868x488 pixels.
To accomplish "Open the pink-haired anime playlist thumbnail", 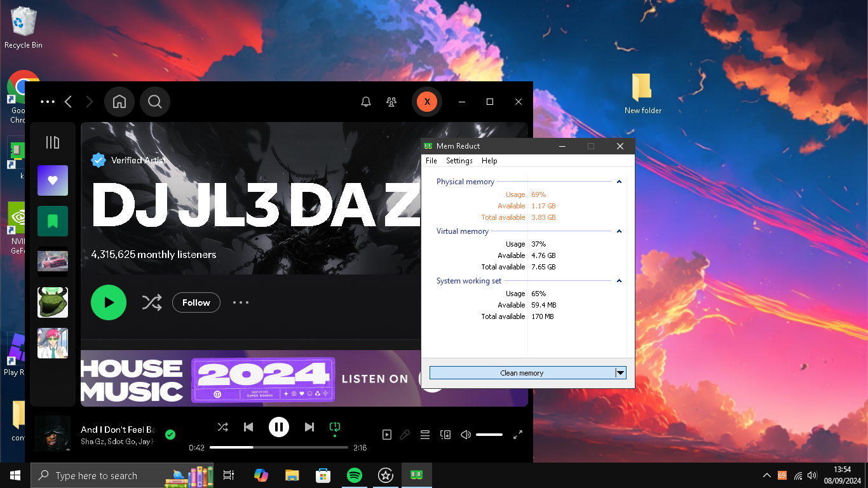I will (x=53, y=343).
